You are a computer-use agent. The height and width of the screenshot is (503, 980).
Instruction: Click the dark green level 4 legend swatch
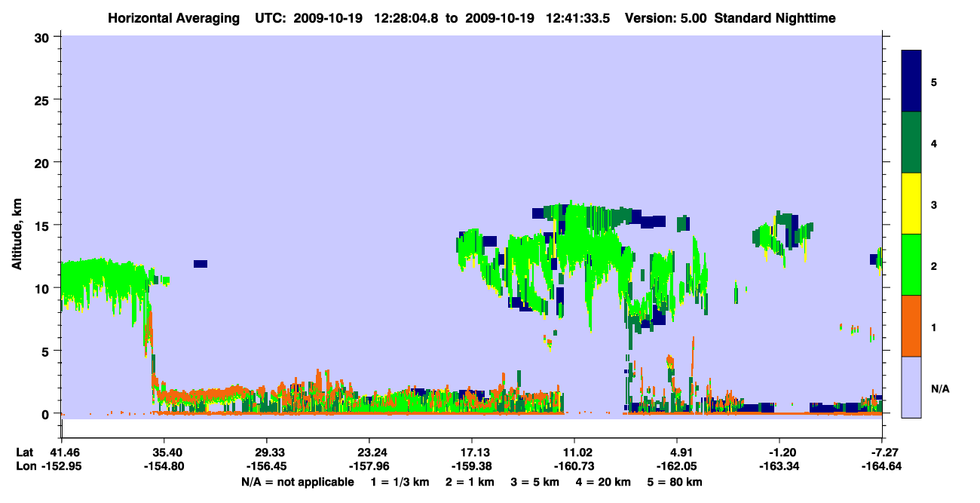coord(911,143)
